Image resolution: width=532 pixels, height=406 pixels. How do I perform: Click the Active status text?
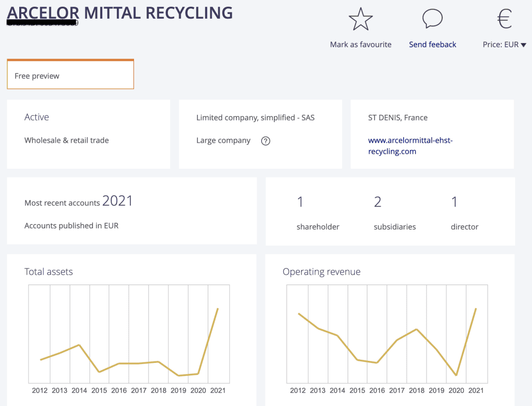pyautogui.click(x=37, y=117)
